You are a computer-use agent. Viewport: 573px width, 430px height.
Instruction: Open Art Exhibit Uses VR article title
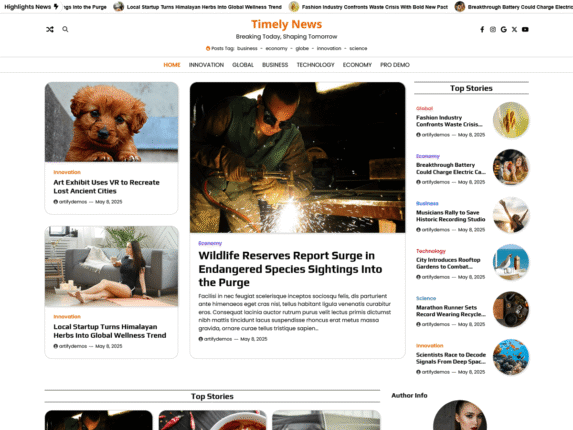pos(106,187)
